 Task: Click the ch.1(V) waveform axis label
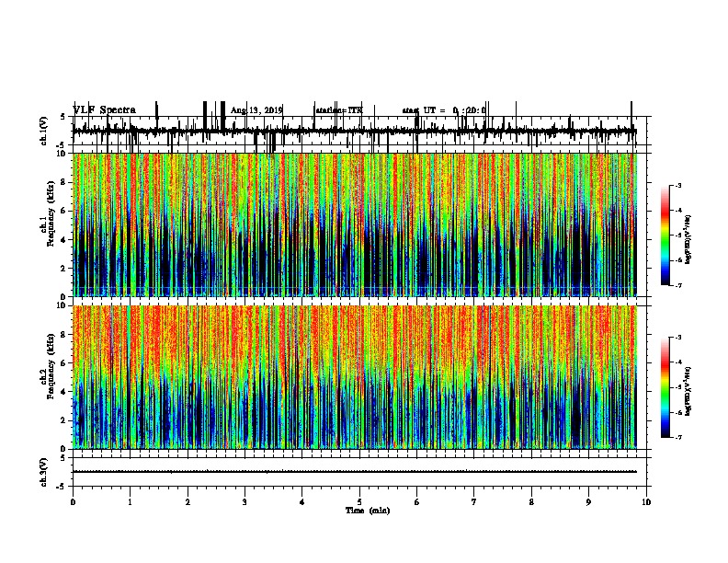coord(43,131)
